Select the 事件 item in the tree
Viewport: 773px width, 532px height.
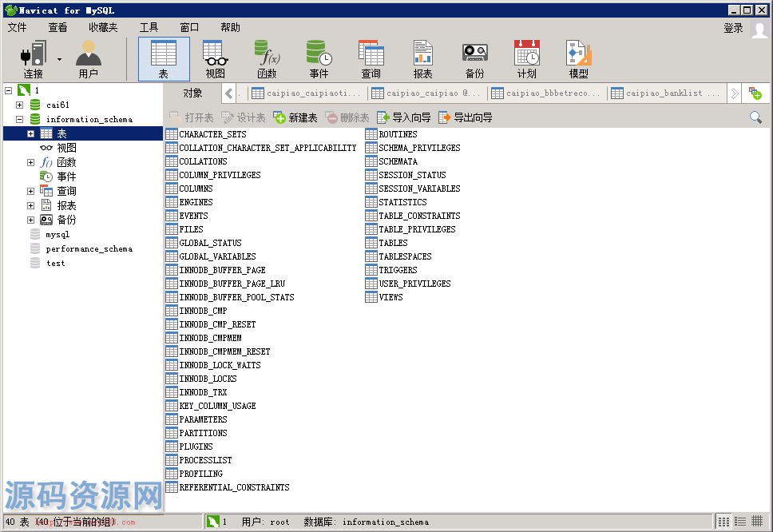coord(66,177)
